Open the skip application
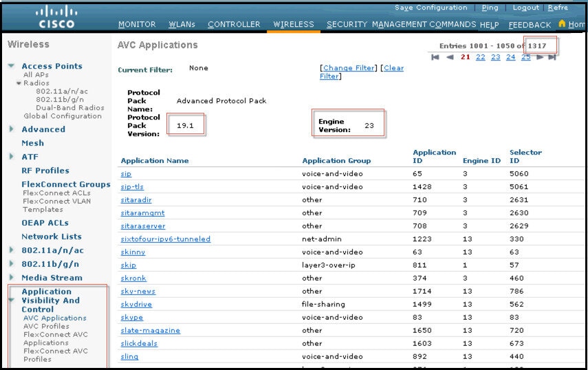This screenshot has width=588, height=370. (x=128, y=265)
